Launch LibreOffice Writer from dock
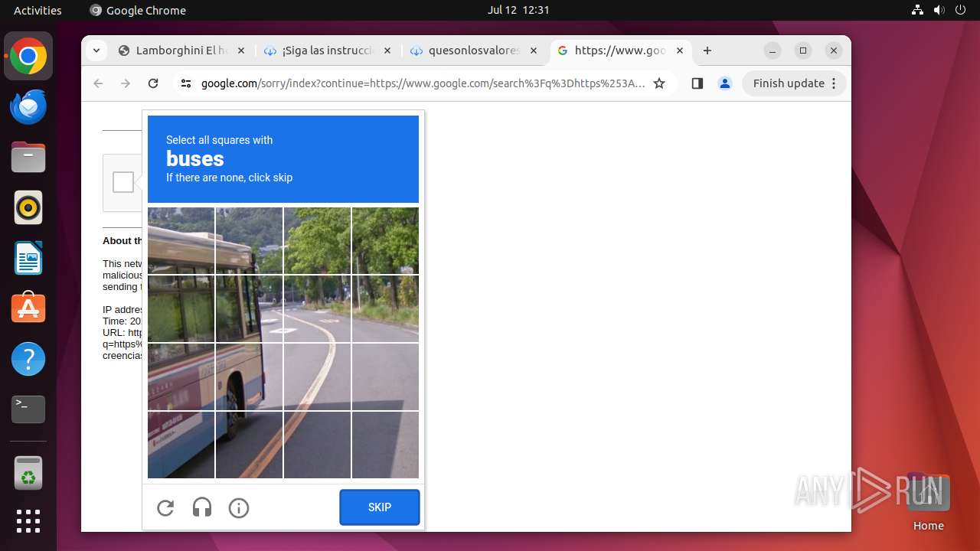Viewport: 980px width, 551px height. point(28,258)
